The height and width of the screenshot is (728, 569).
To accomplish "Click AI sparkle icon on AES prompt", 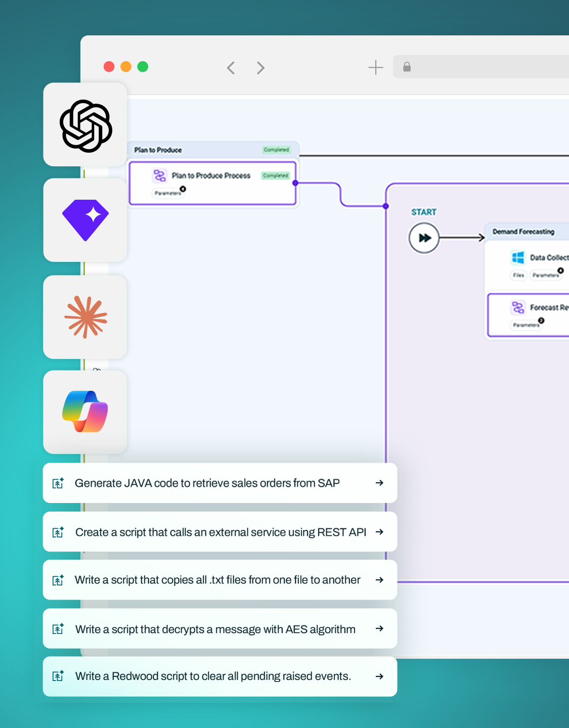I will (x=58, y=628).
